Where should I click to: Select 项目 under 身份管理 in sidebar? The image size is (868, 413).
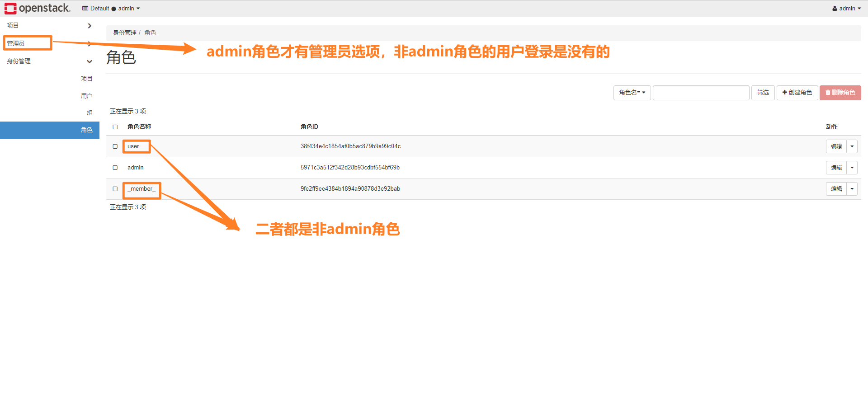coord(87,78)
